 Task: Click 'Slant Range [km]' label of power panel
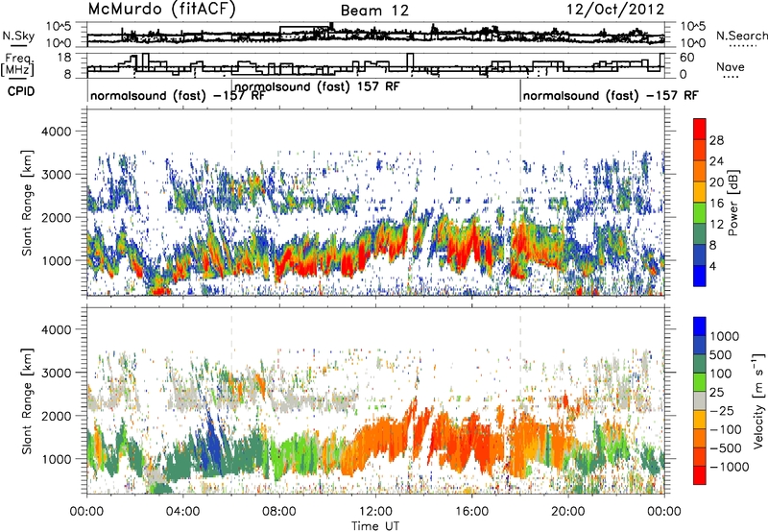27,203
